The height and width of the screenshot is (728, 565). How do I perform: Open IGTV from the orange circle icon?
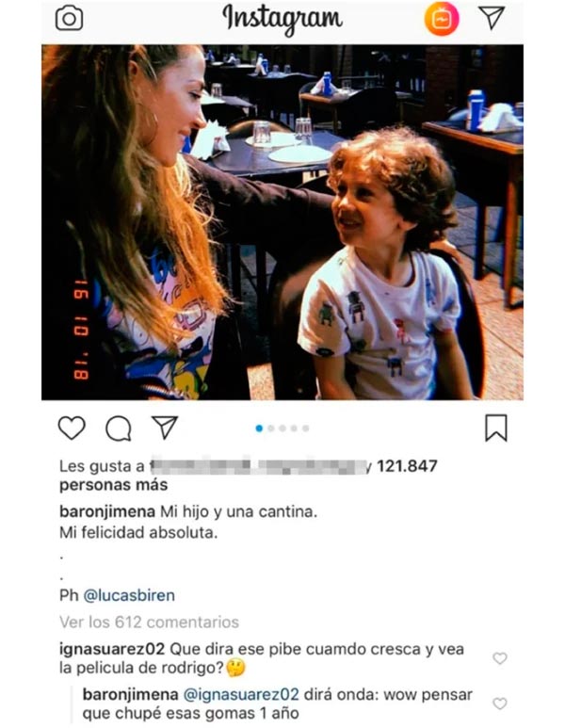[442, 19]
